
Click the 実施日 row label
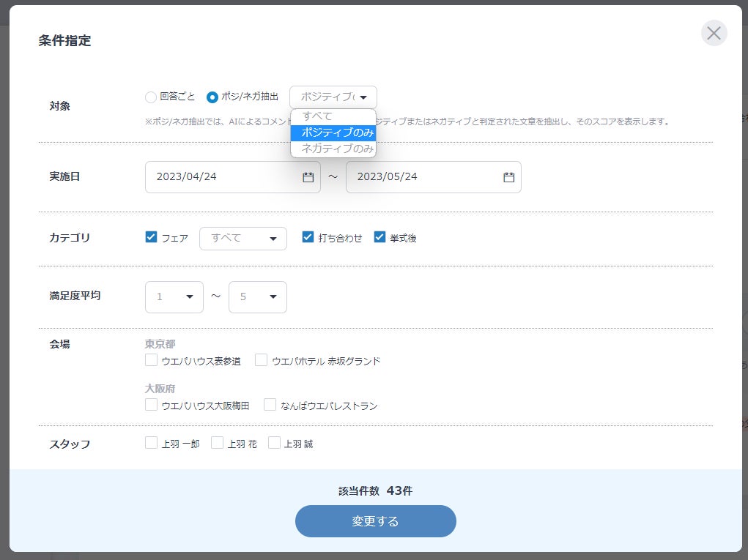[64, 176]
